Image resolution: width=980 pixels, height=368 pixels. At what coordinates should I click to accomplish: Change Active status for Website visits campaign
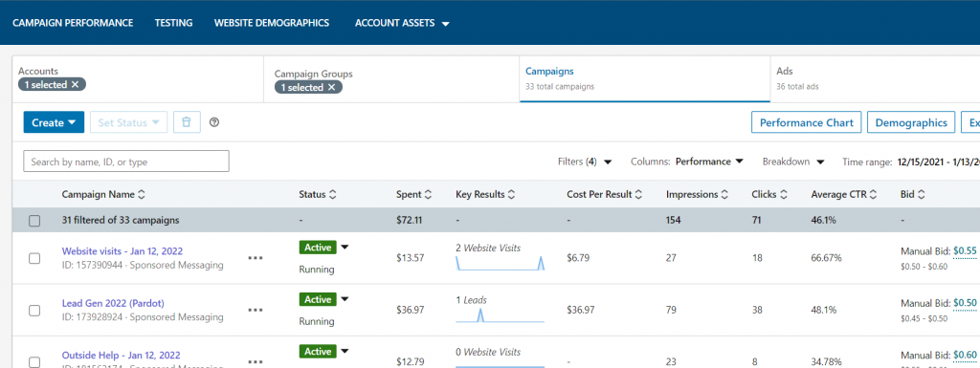click(x=323, y=247)
